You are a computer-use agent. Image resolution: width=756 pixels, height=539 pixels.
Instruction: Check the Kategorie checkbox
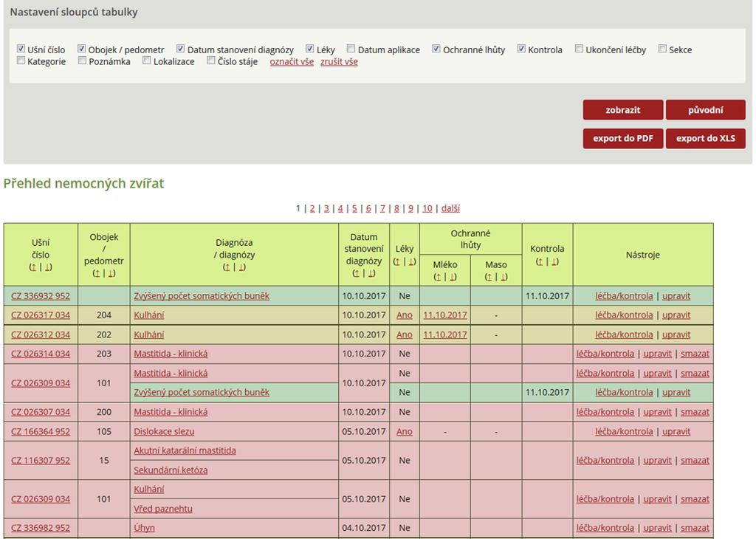coord(21,61)
